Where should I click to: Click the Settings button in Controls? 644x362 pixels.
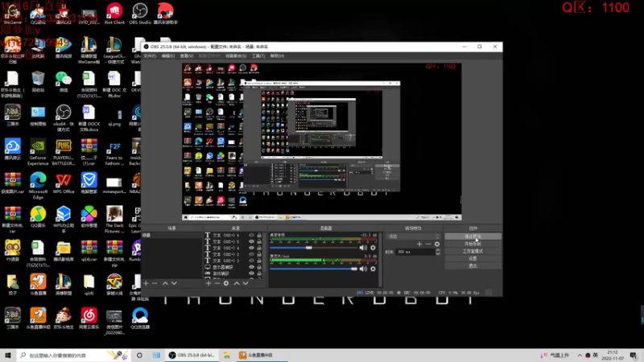[x=473, y=258]
